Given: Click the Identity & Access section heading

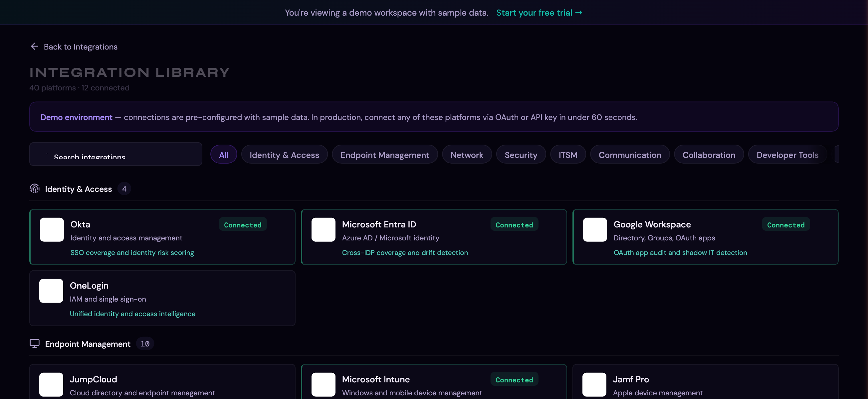Looking at the screenshot, I should pos(78,189).
